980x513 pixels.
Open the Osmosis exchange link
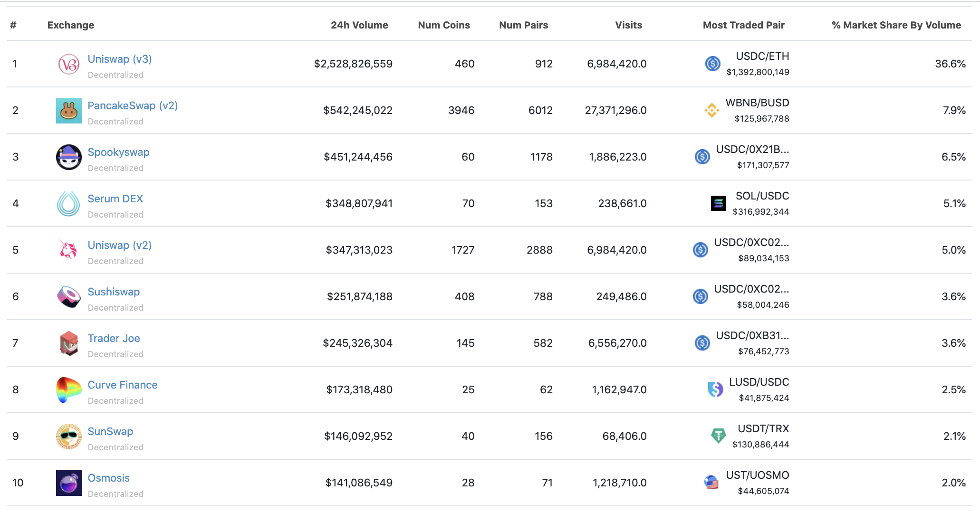pyautogui.click(x=109, y=478)
